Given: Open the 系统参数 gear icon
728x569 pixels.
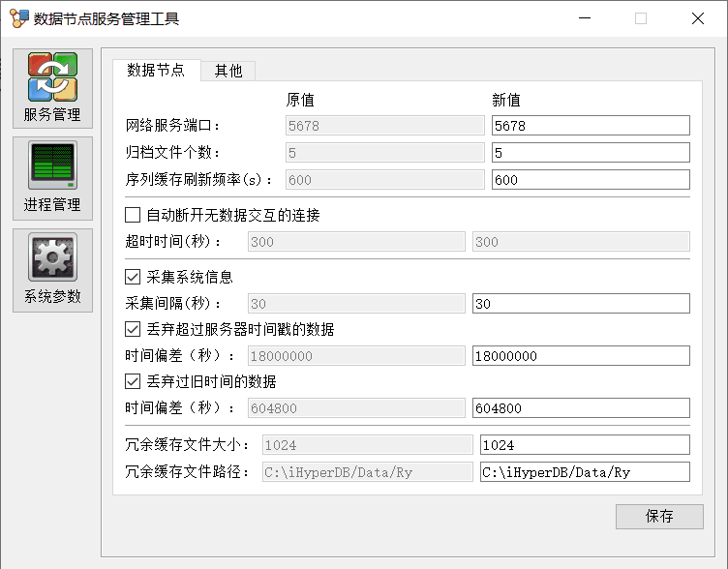Looking at the screenshot, I should coord(52,270).
